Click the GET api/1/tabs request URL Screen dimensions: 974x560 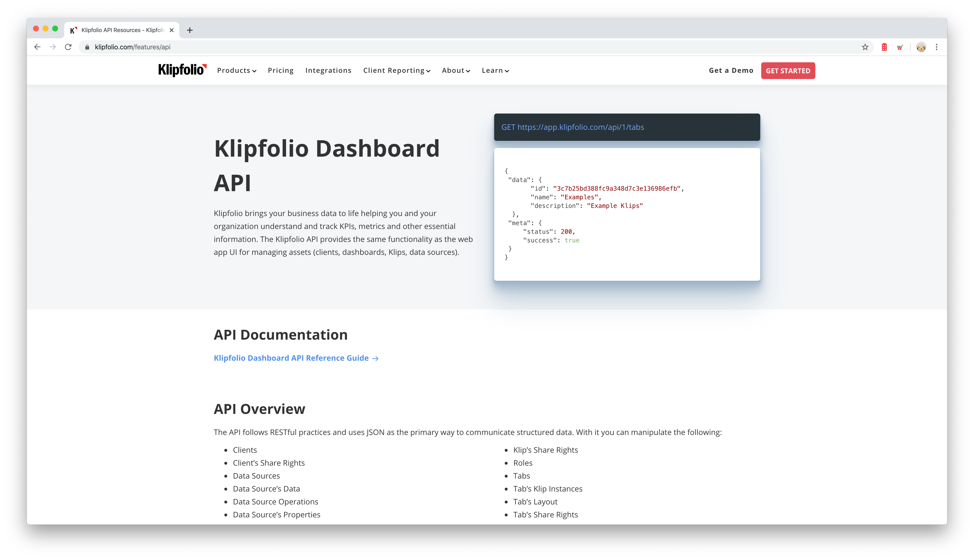[572, 127]
